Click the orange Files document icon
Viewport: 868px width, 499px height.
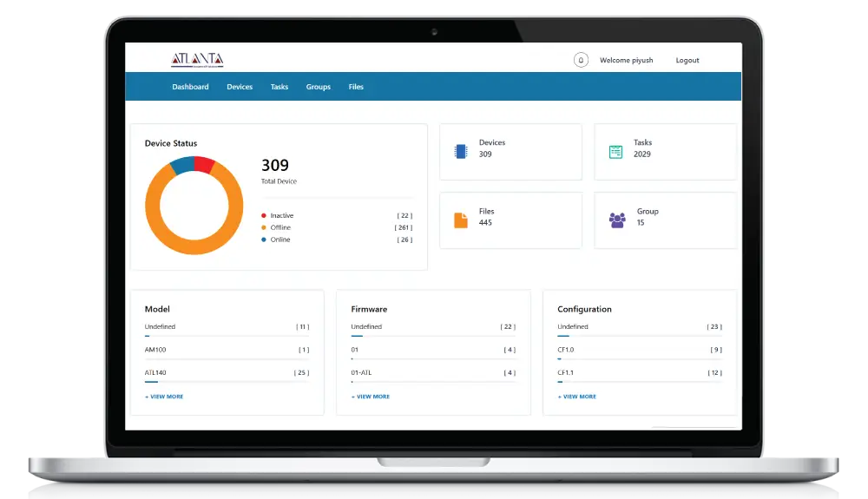click(461, 220)
